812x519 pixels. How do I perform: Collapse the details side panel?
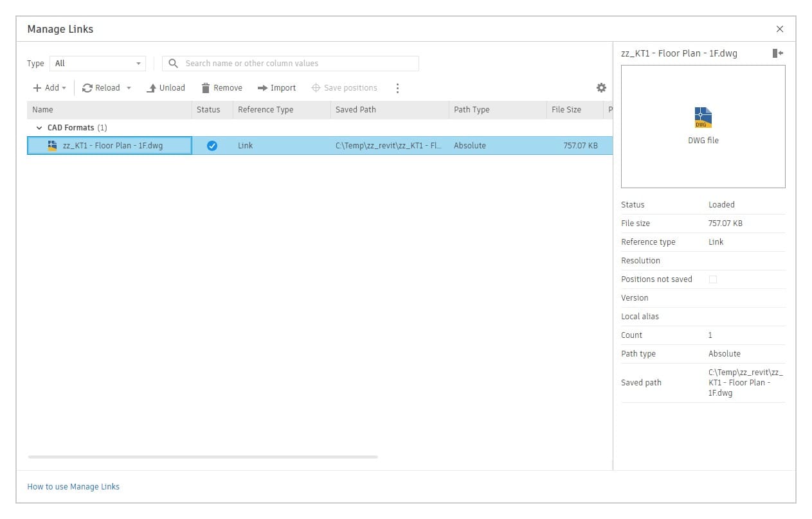(x=778, y=53)
